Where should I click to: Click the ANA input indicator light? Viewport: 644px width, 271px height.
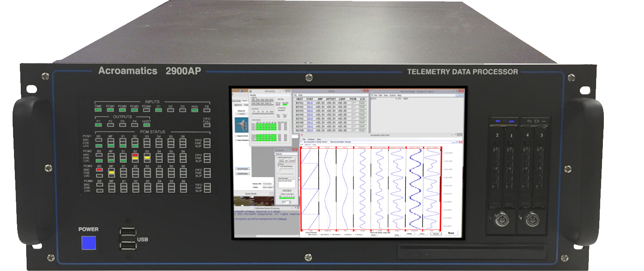[195, 110]
